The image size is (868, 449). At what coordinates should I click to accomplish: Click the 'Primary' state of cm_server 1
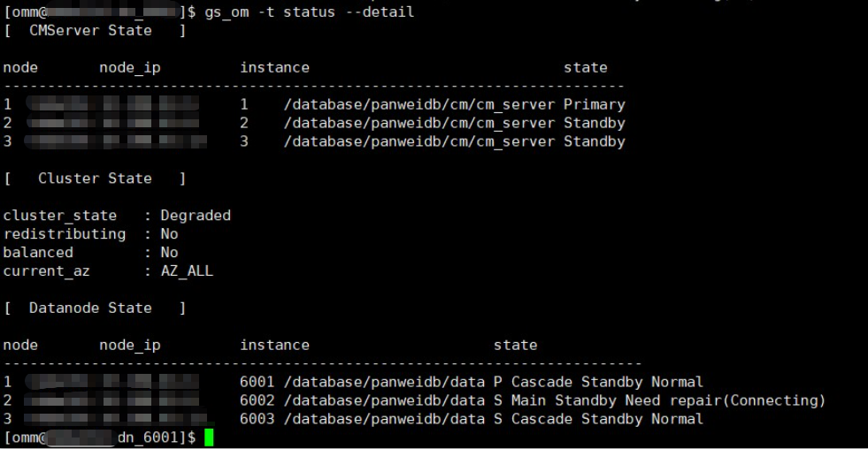tap(594, 104)
